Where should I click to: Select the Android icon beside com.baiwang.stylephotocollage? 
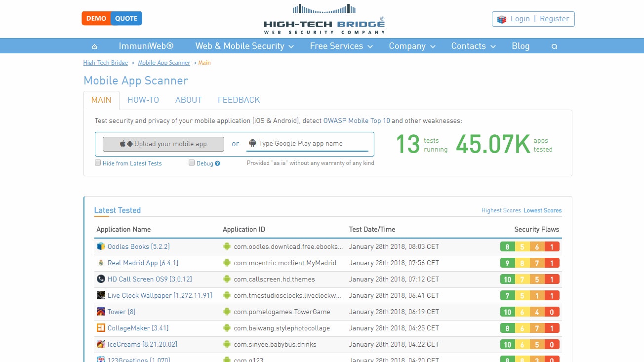point(227,328)
